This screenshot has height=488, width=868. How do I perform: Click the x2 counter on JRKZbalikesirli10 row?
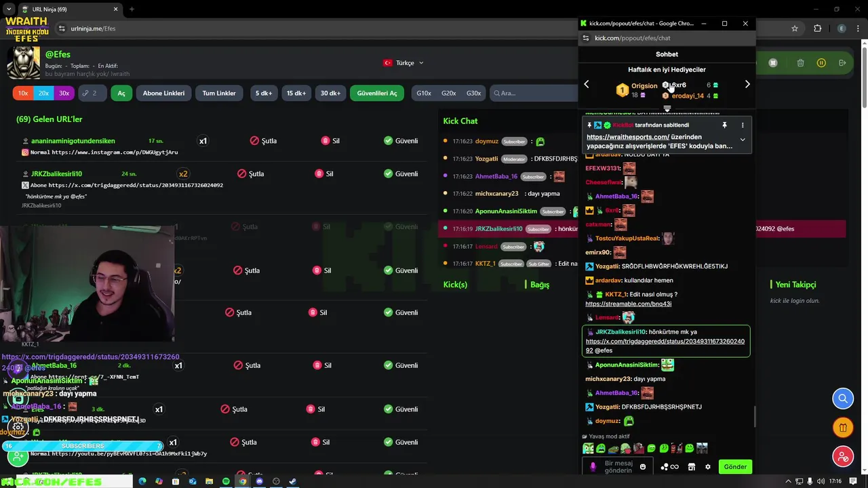click(183, 174)
